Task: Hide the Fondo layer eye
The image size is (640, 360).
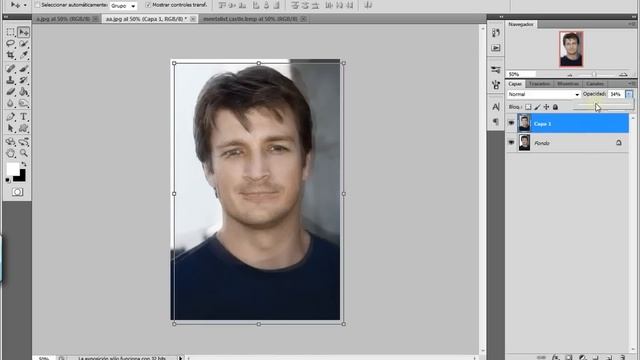Action: coord(511,143)
